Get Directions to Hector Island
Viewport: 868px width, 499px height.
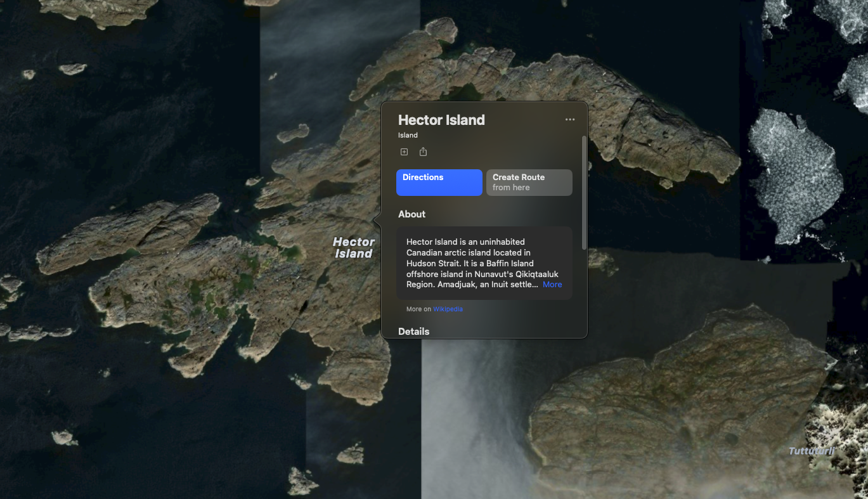click(439, 183)
